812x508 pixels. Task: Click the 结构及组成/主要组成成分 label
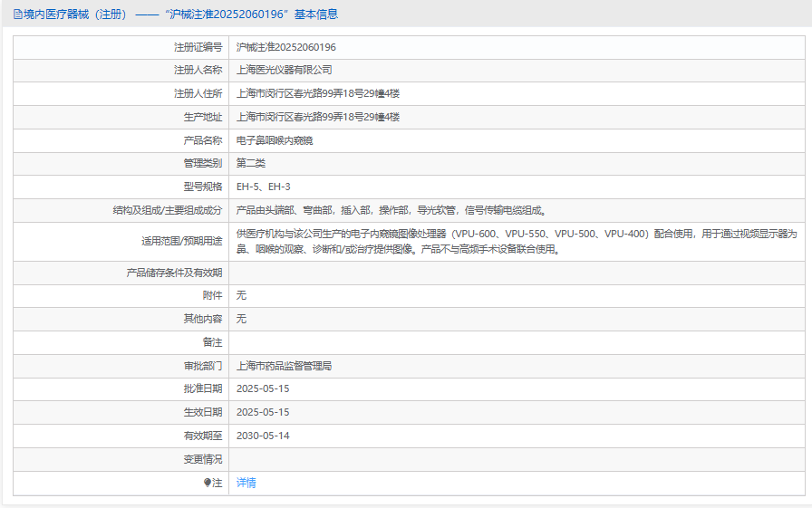point(168,210)
